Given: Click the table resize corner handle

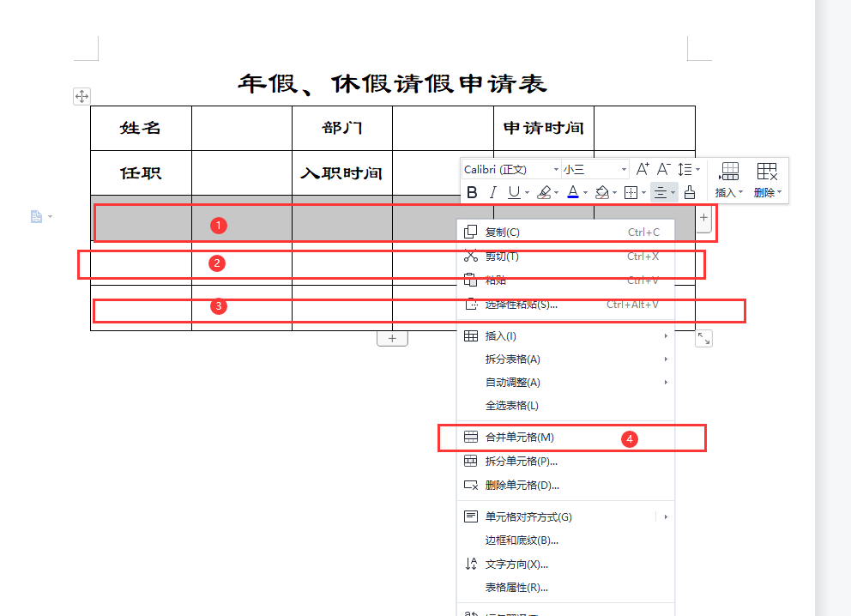Looking at the screenshot, I should pyautogui.click(x=704, y=339).
